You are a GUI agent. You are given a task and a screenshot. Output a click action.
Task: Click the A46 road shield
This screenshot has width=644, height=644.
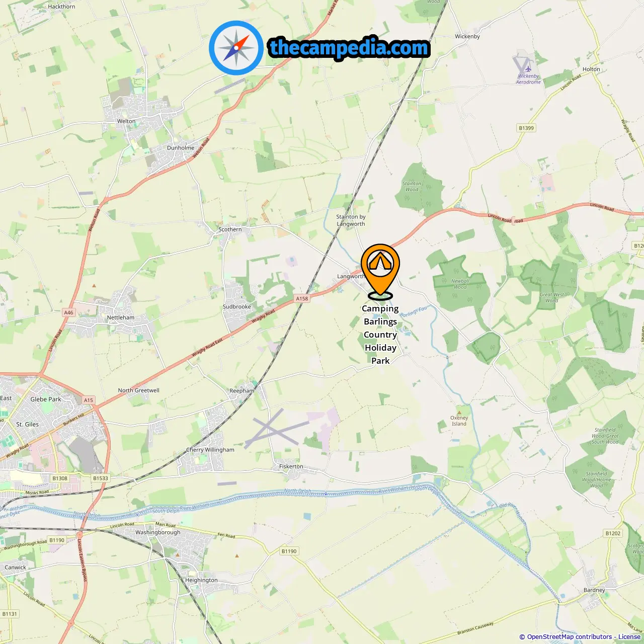click(68, 312)
